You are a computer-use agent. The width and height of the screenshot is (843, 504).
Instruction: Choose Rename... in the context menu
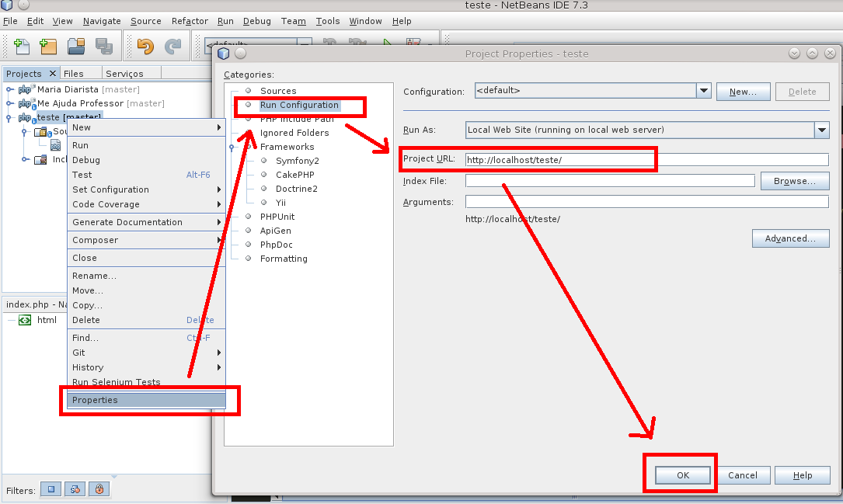pyautogui.click(x=146, y=276)
